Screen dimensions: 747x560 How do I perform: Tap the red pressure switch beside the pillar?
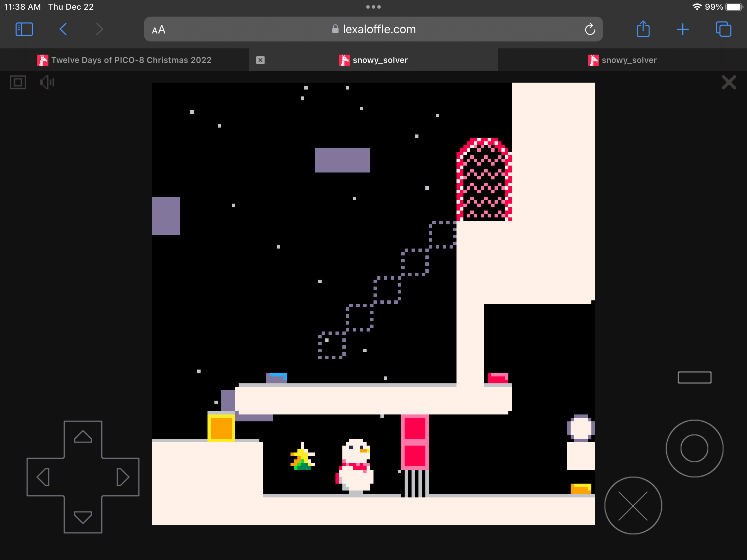point(498,378)
